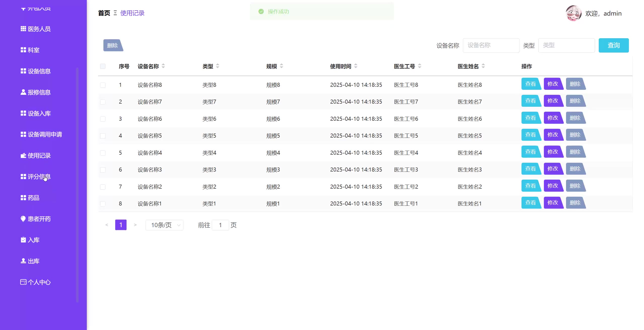
Task: Open the 10条/页 page size dropdown
Action: point(164,225)
